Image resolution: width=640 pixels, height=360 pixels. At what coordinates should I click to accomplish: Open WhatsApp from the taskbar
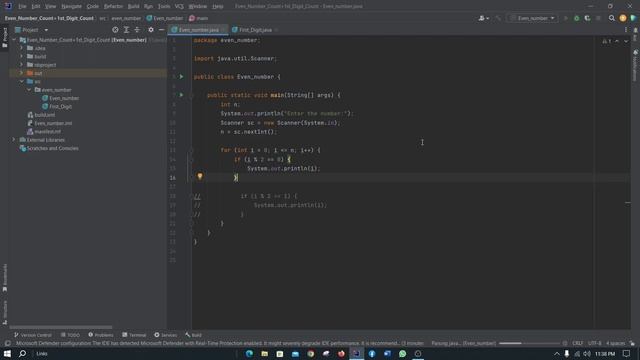[402, 353]
